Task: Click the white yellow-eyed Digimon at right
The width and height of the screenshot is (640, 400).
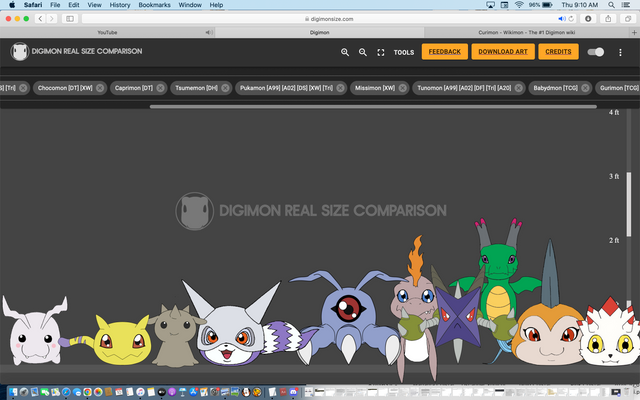Action: click(609, 337)
